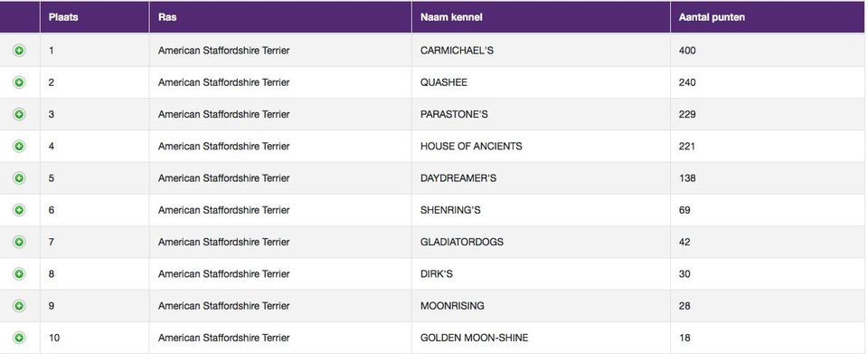Expand GOLDEN MOON-SHINE row with plus icon
868x354 pixels.
19,338
